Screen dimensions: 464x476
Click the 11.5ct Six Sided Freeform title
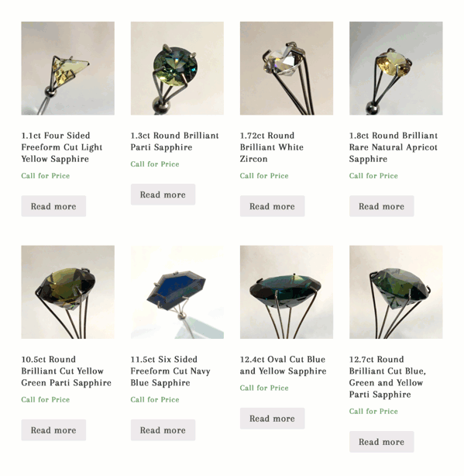pyautogui.click(x=170, y=371)
